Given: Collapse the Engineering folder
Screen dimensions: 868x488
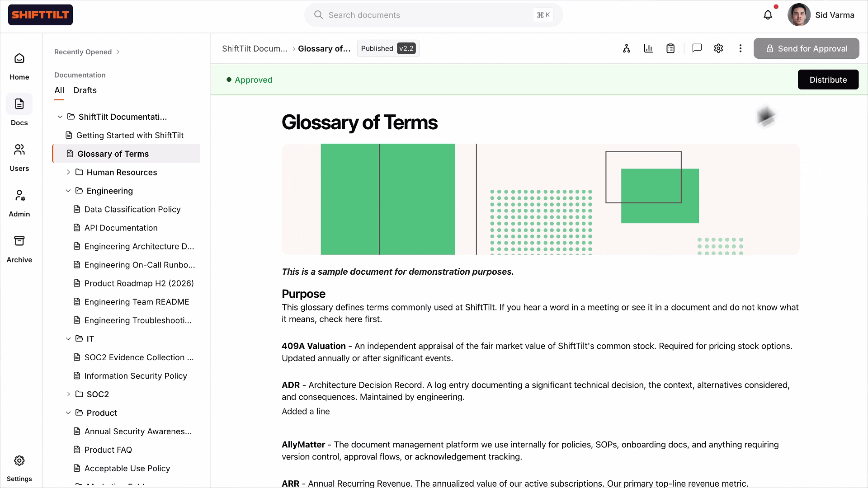Looking at the screenshot, I should [x=68, y=191].
